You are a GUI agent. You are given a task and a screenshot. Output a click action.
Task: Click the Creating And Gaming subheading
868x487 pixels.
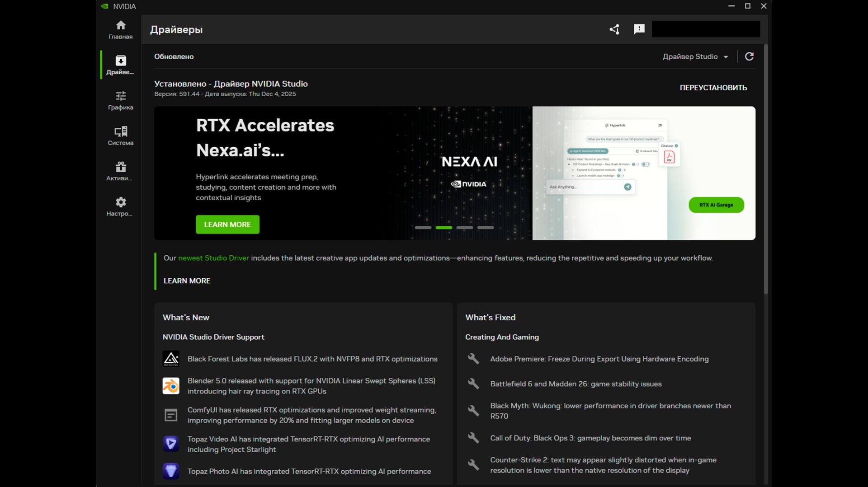[x=502, y=337]
